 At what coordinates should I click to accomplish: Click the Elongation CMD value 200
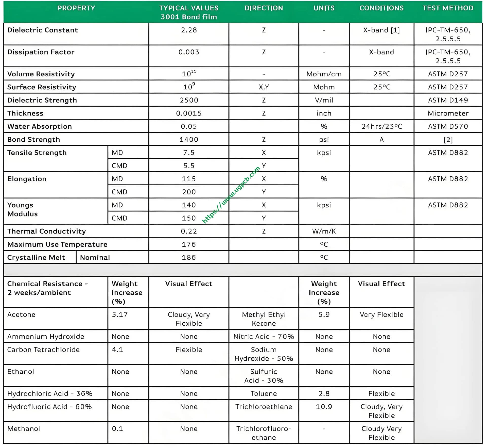coord(189,192)
